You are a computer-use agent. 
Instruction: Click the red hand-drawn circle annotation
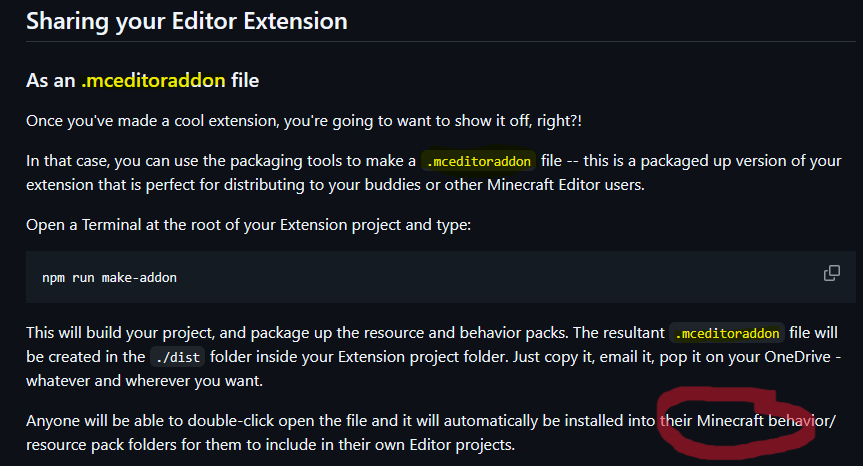[x=736, y=422]
